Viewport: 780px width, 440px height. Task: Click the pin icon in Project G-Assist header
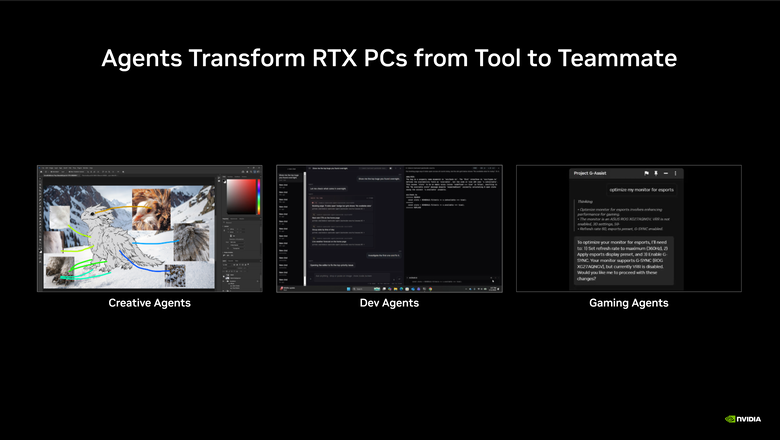[656, 173]
